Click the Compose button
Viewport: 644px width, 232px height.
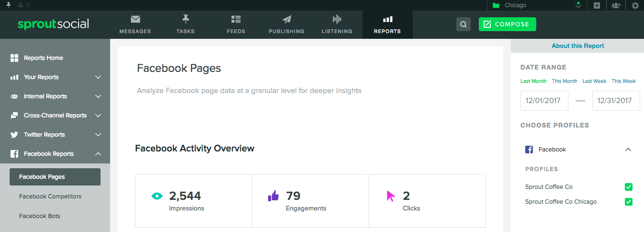(x=507, y=24)
